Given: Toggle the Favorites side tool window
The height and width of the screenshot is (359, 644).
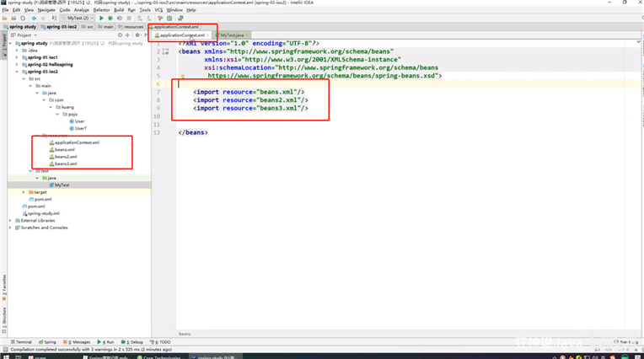Looking at the screenshot, I should [4, 287].
